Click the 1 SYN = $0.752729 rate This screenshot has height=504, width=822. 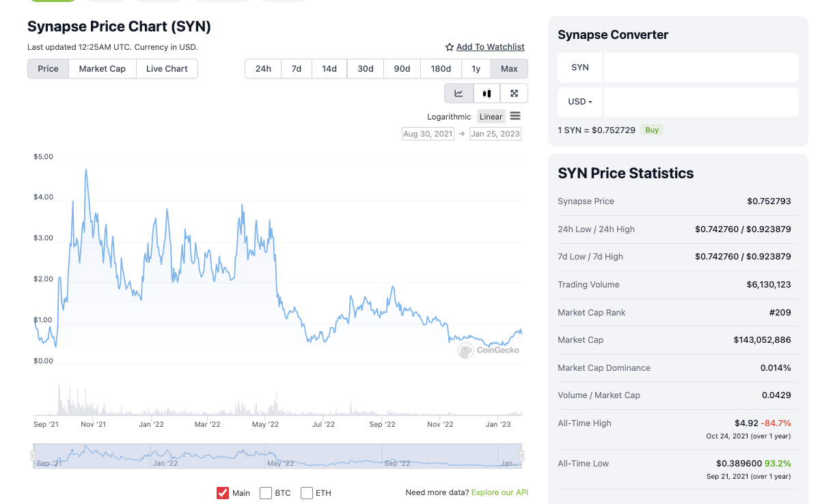click(597, 130)
